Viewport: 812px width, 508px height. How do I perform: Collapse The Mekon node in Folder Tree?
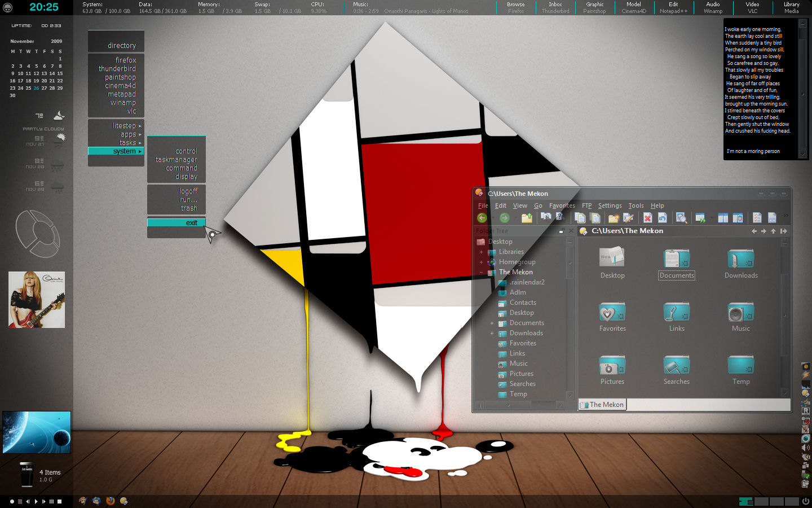pos(481,273)
